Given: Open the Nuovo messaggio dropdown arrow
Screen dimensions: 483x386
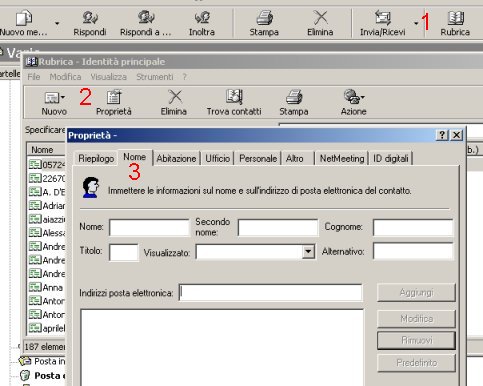Looking at the screenshot, I should [57, 23].
